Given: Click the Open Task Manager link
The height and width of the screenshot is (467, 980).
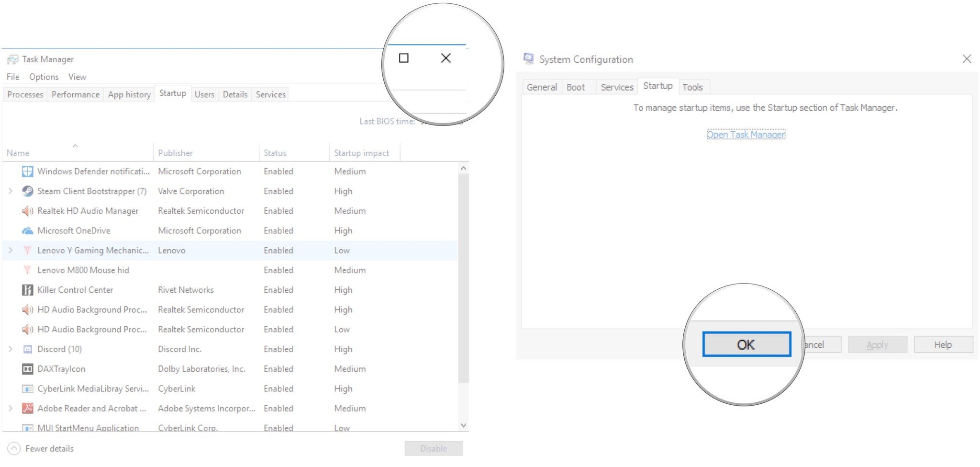Looking at the screenshot, I should (746, 135).
